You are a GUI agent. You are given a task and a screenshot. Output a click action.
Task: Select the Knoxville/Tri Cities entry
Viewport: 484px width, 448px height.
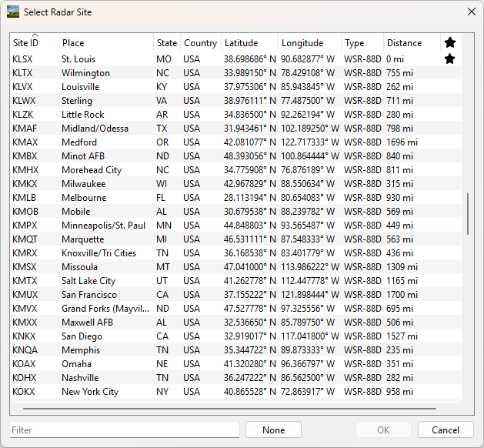235,253
